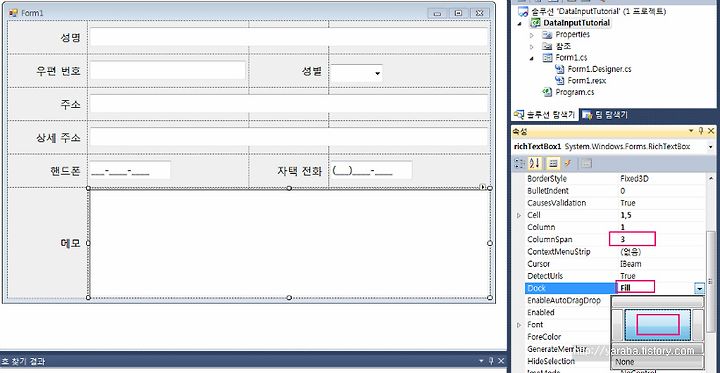Select the CausesValidation property row
This screenshot has width=720, height=373.
tap(615, 203)
